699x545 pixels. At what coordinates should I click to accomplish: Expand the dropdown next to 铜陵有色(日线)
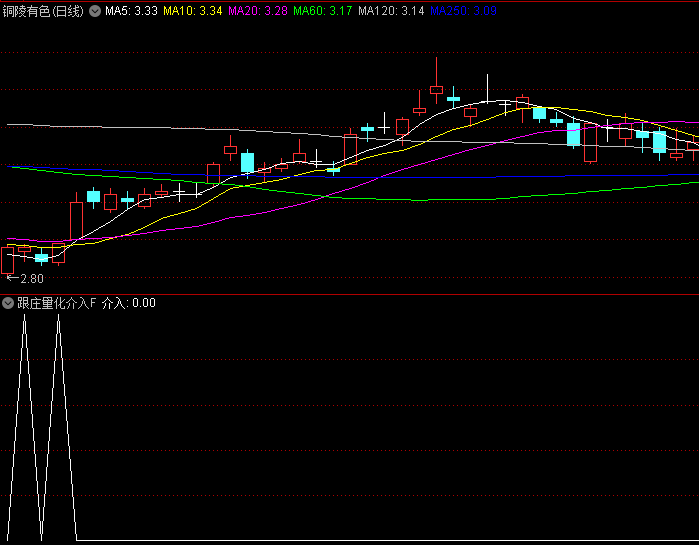pos(95,11)
